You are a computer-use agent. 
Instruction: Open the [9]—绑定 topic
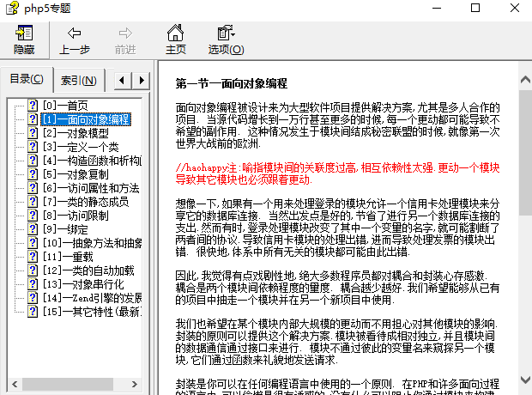67,229
